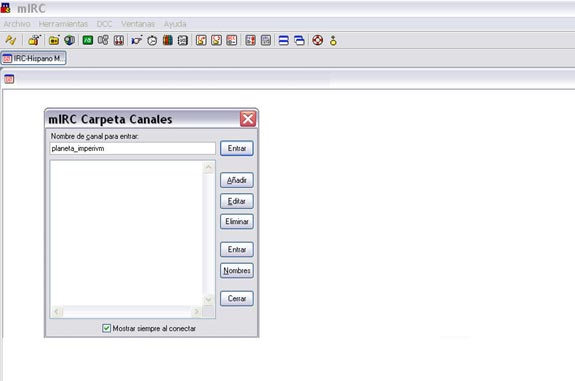Viewport: 575px width, 381px height.
Task: Click the globe channels list icon
Action: tap(69, 40)
